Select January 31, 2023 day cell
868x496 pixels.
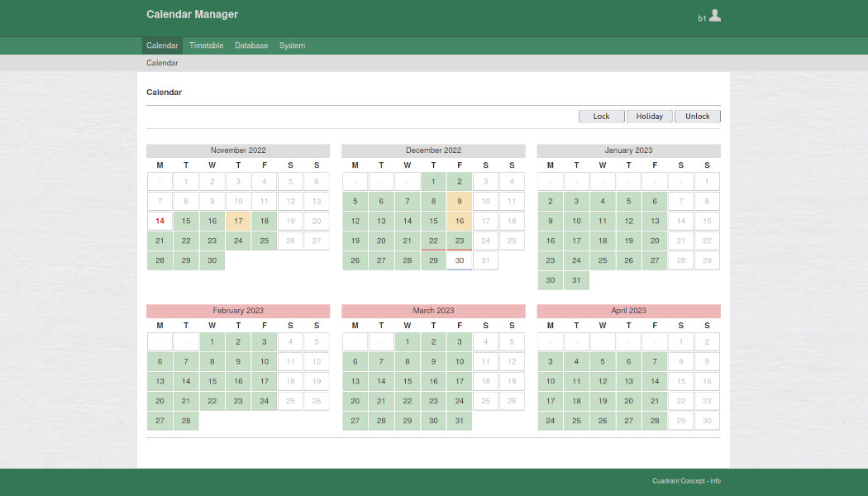(x=576, y=280)
